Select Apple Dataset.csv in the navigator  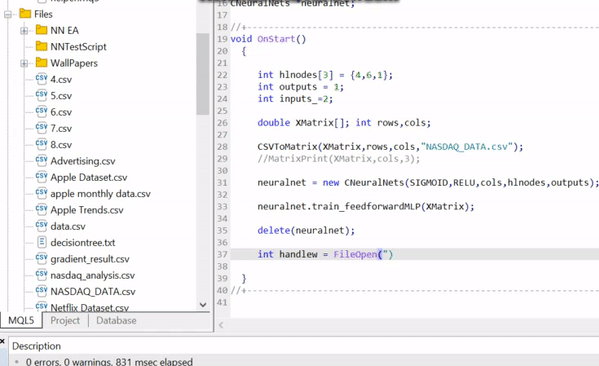click(89, 178)
